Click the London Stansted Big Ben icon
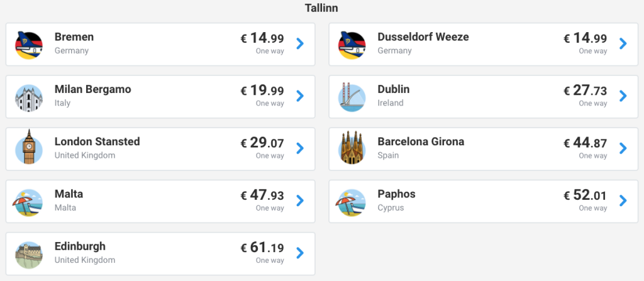 point(28,148)
